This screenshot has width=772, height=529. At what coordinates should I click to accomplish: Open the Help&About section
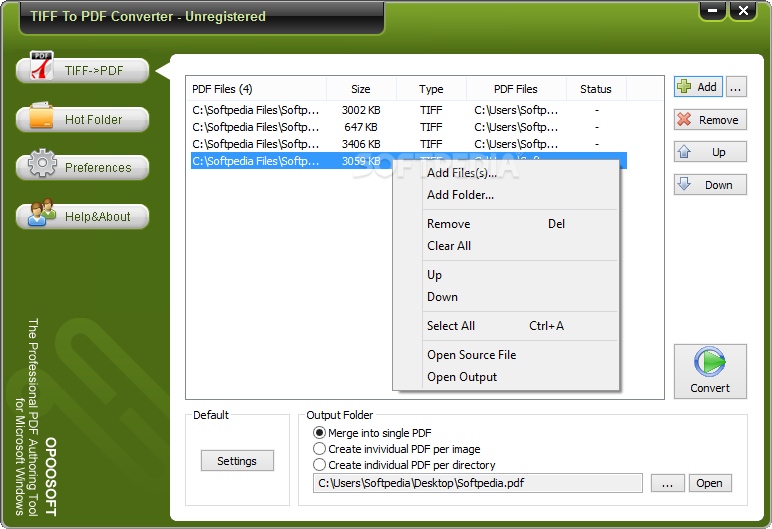(83, 216)
